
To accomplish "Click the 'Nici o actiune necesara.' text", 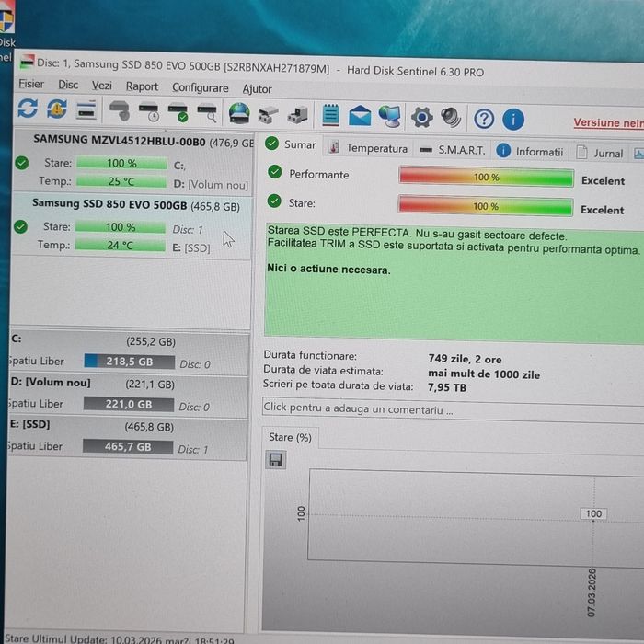I will click(x=328, y=269).
